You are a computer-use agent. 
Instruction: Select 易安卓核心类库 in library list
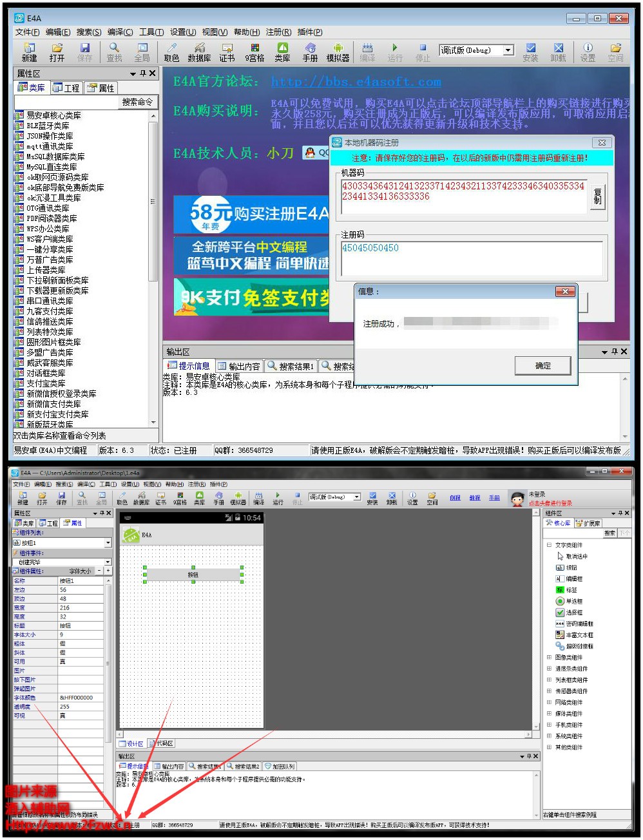53,115
